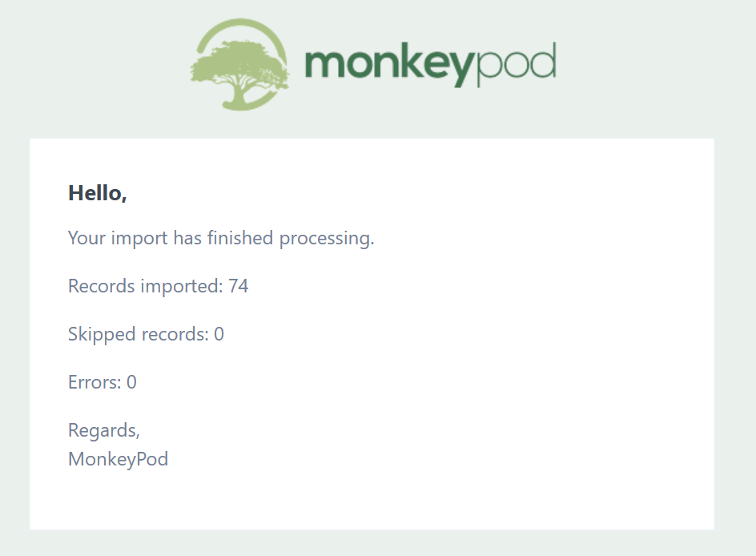Screen dimensions: 756x556
Task: Click the thin "pod" part of the wordmark
Action: click(x=515, y=62)
